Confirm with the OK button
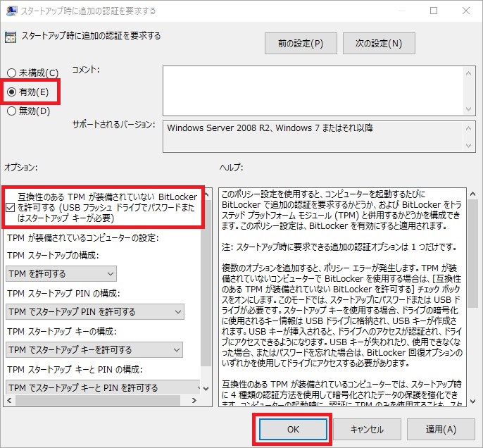 point(293,429)
